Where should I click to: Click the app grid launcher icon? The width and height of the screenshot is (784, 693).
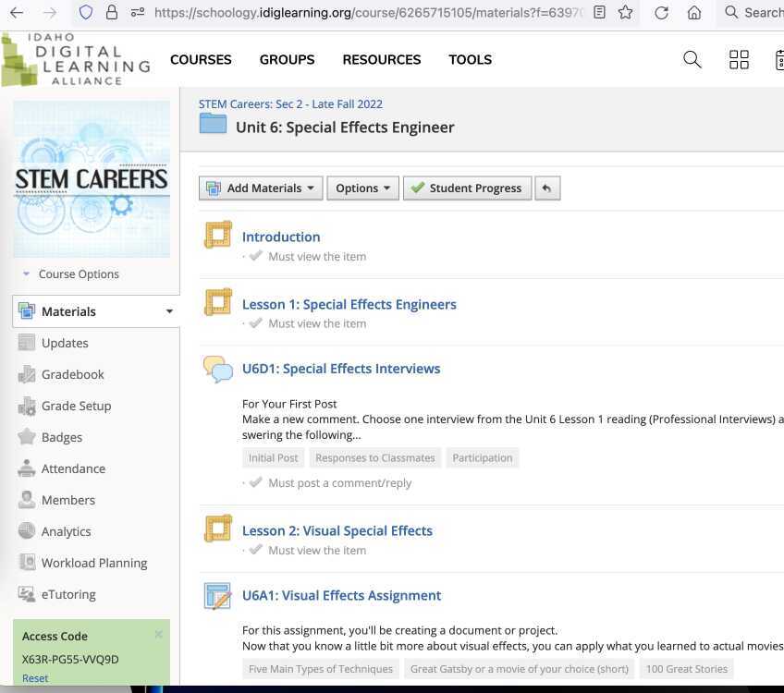(x=739, y=59)
